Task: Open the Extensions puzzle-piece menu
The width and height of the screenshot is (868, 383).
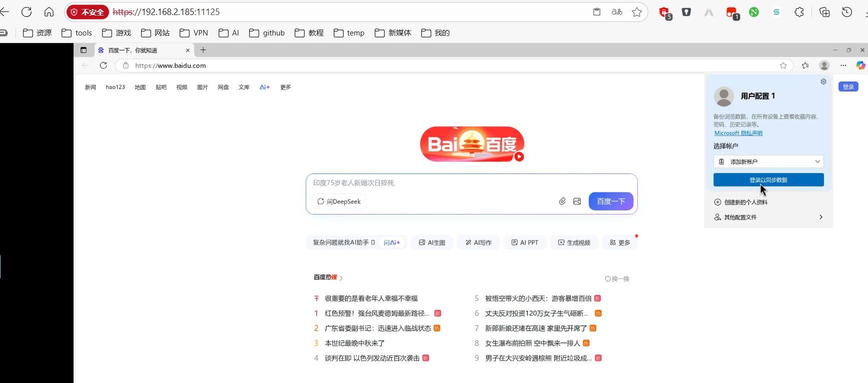Action: click(x=799, y=12)
